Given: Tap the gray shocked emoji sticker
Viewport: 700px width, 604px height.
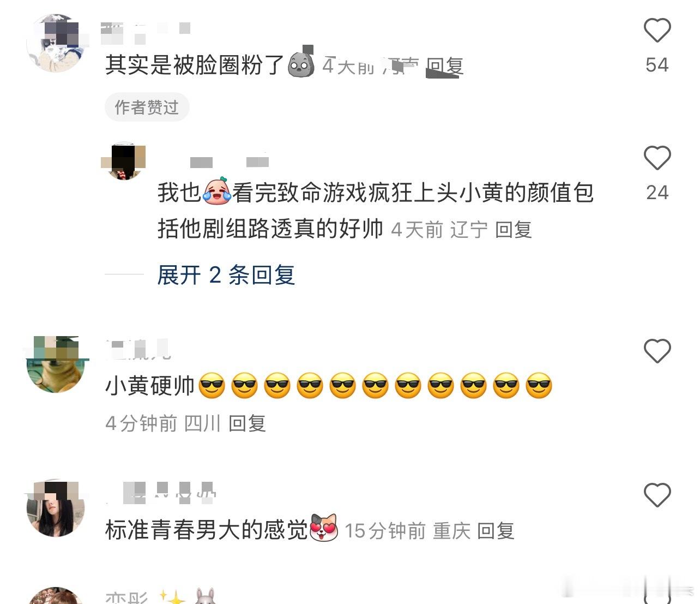Looking at the screenshot, I should [301, 65].
